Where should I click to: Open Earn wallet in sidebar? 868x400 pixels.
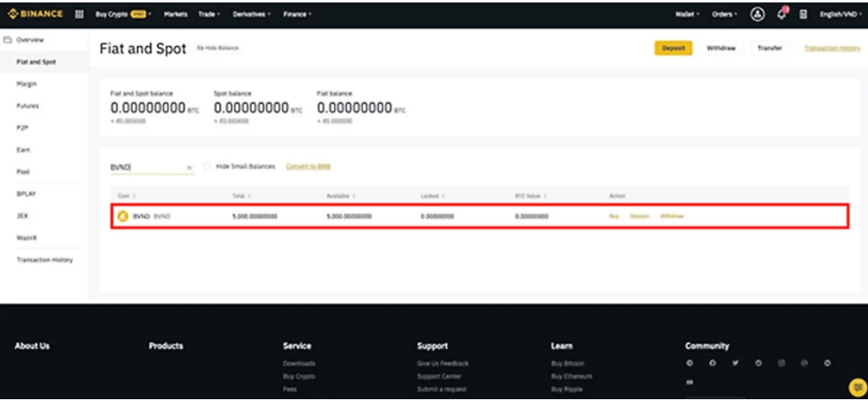coord(23,150)
